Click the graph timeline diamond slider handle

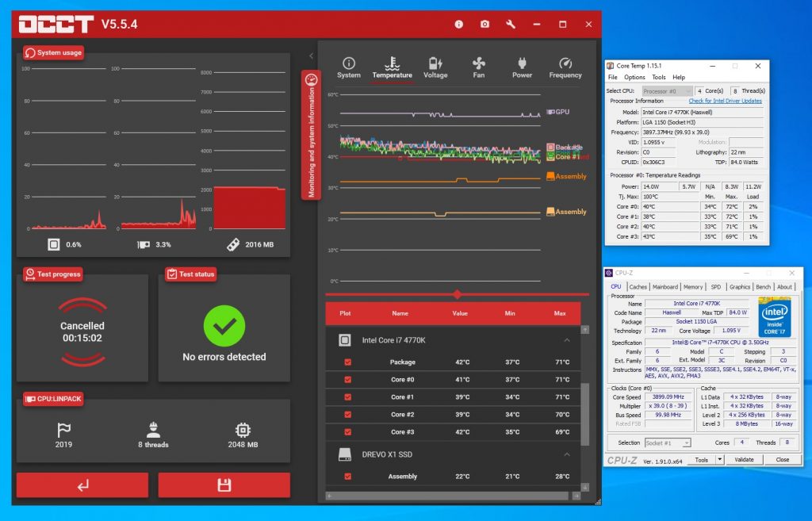[x=457, y=294]
